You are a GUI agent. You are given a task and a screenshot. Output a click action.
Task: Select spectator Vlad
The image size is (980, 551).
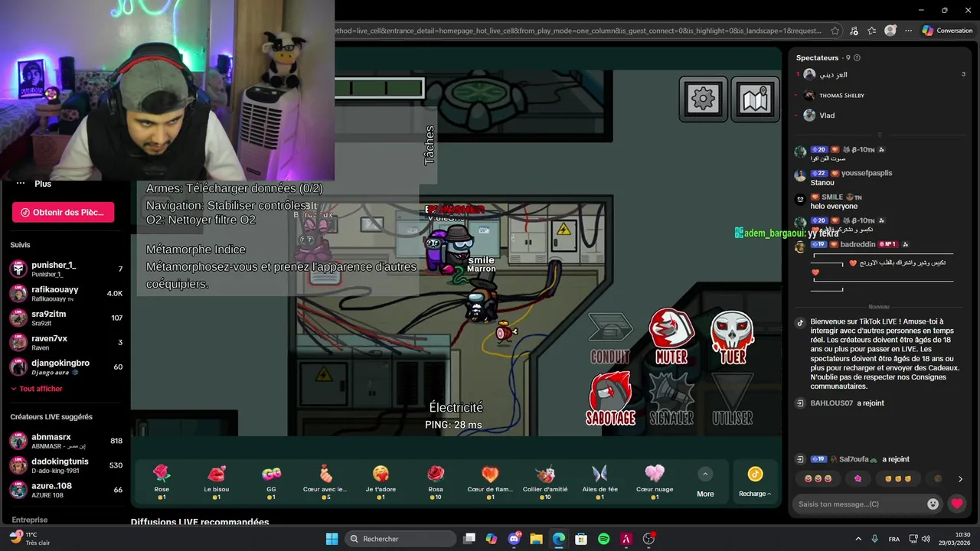(827, 116)
